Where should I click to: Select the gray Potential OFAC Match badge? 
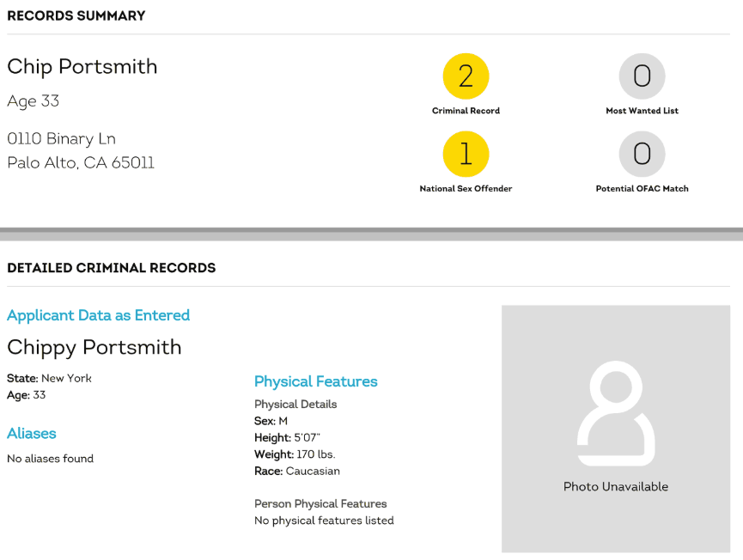[x=642, y=155]
